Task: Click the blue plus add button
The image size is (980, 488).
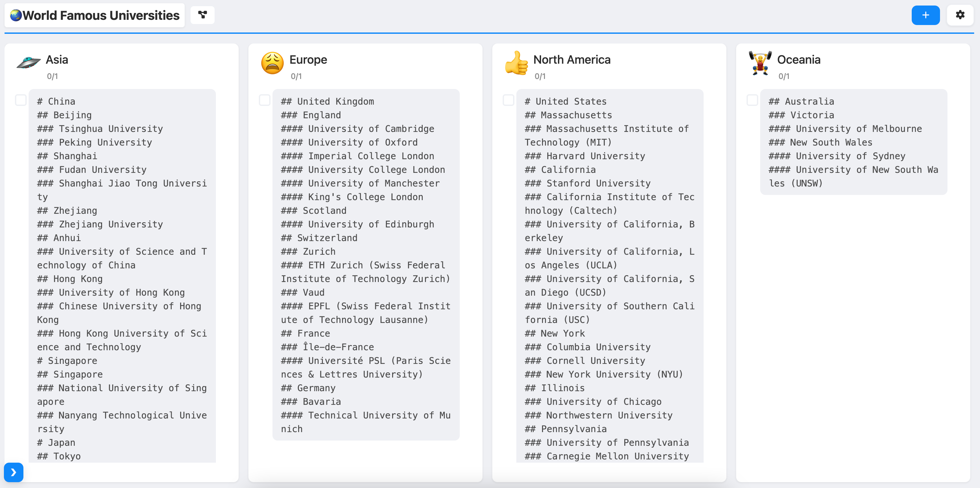Action: tap(925, 15)
